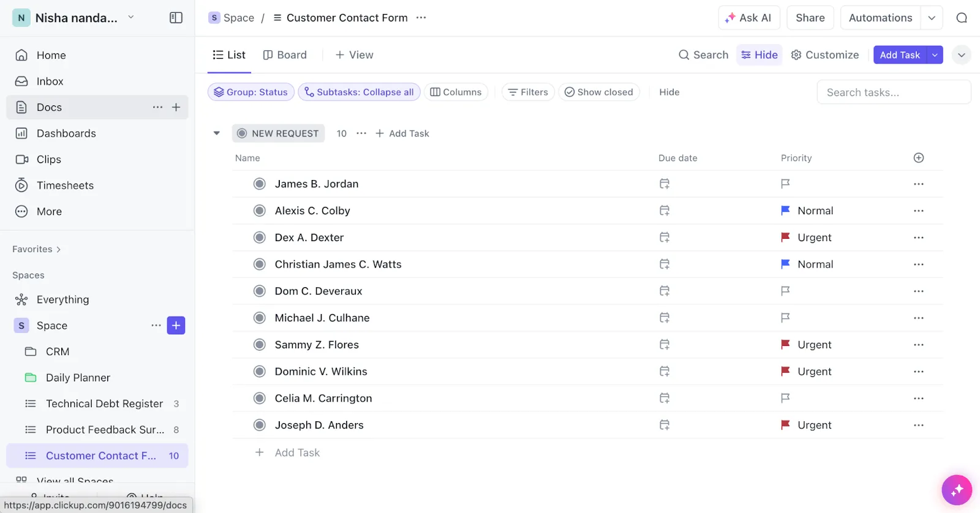Select Customer Contact Form list in sidebar

click(97, 455)
